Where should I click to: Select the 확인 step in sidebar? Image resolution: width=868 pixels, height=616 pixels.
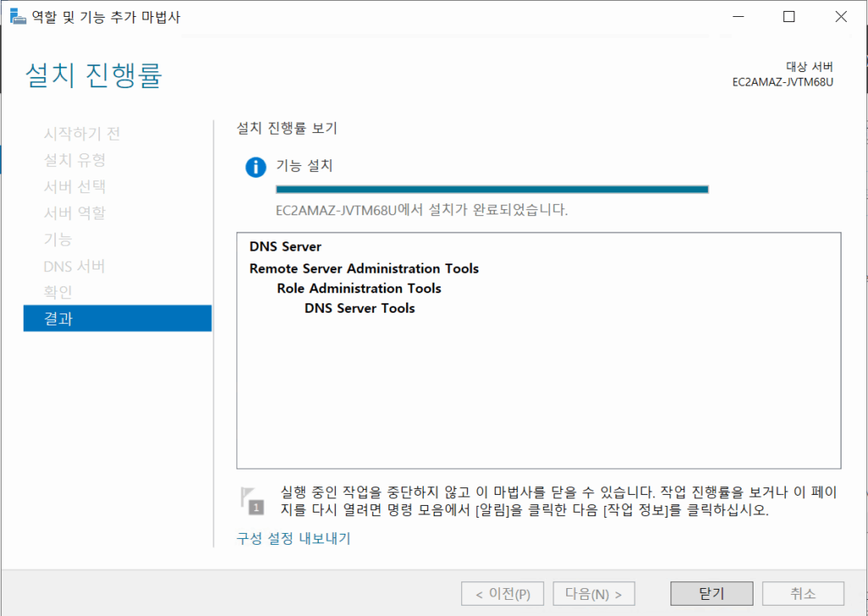point(58,292)
